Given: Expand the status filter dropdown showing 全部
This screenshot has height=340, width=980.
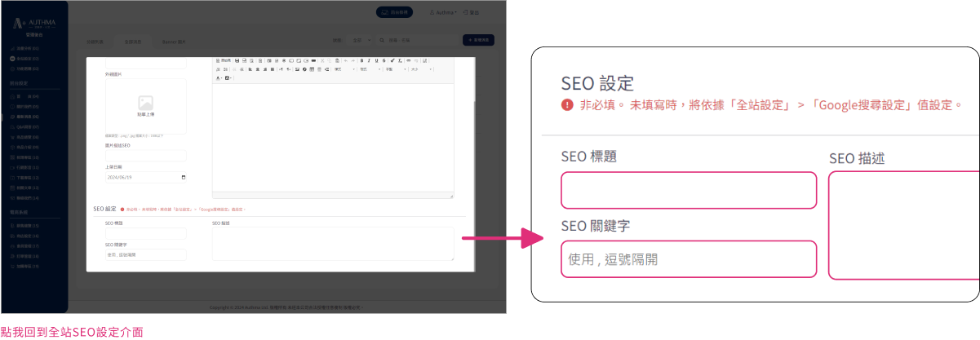Looking at the screenshot, I should point(360,40).
